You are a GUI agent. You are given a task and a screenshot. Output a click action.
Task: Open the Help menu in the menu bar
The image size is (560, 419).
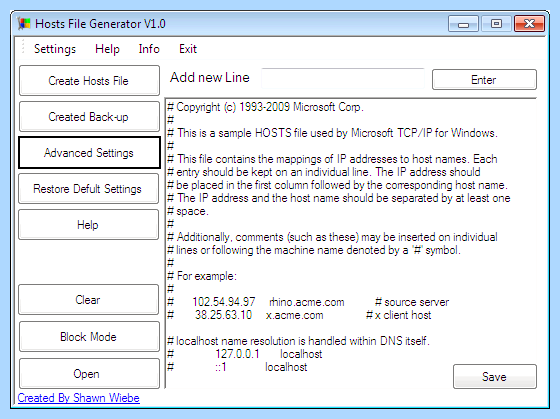107,49
